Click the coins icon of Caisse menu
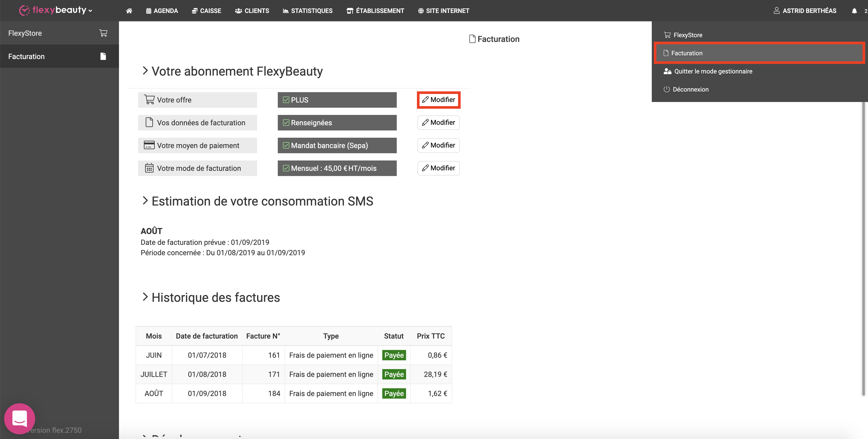Screen dimensions: 868x439 coord(194,11)
